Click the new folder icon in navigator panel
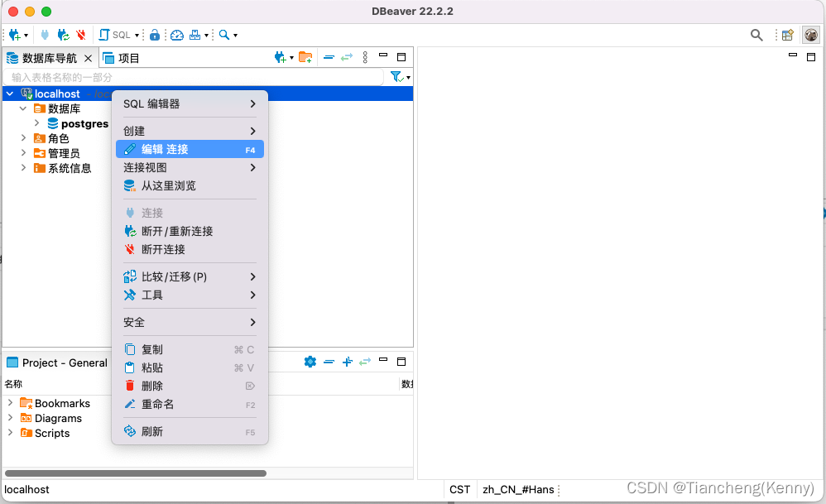This screenshot has height=504, width=826. 305,57
